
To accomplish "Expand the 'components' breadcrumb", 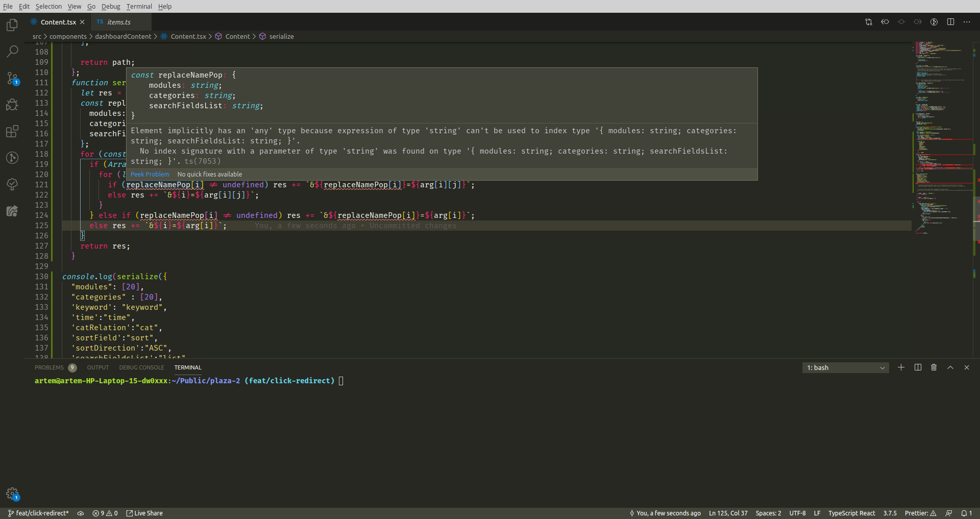I will click(x=68, y=36).
